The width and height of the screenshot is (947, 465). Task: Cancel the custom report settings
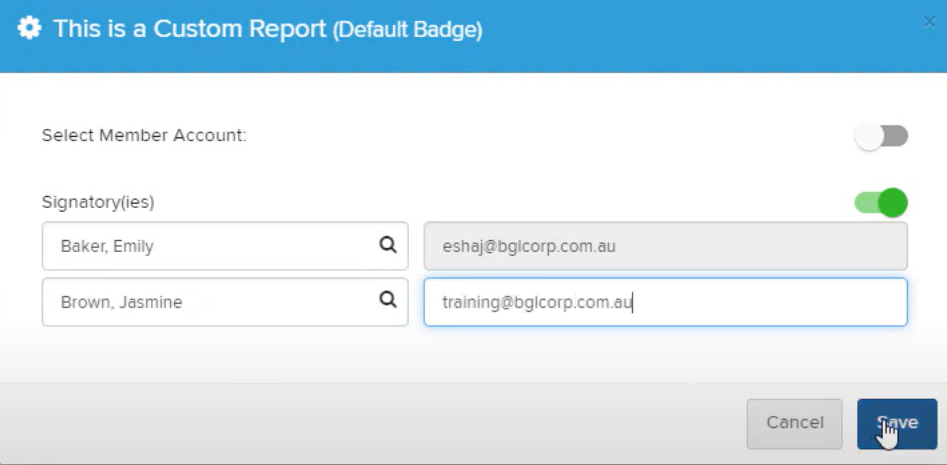(794, 423)
